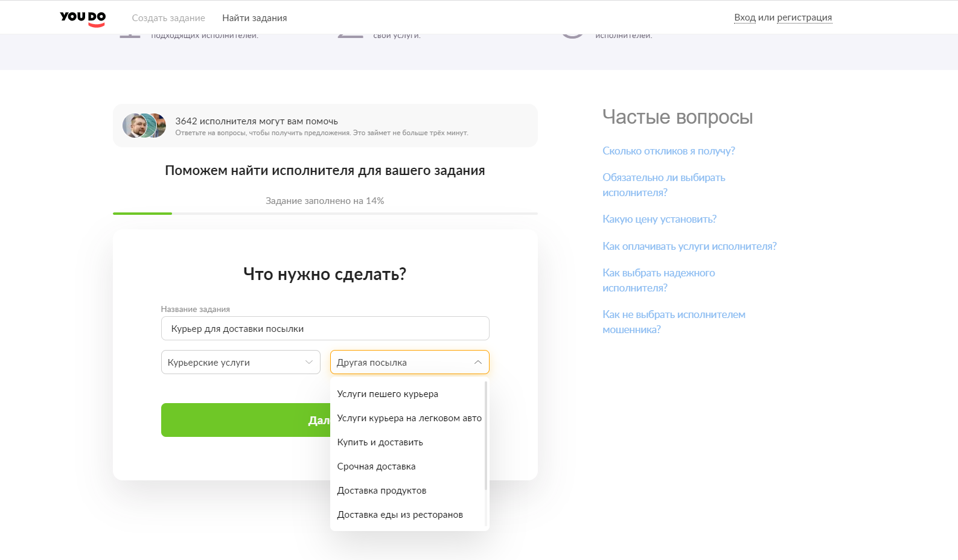Click the YouDo logo
This screenshot has width=958, height=560.
pyautogui.click(x=83, y=19)
